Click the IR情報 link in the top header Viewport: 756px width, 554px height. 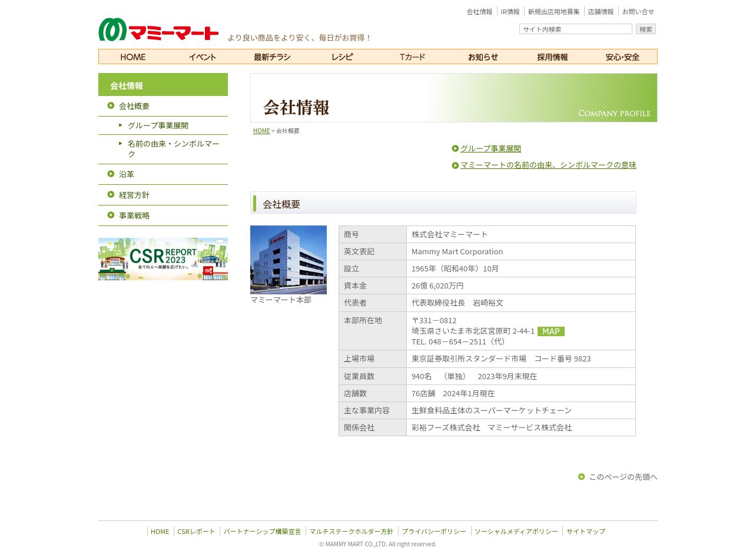[x=510, y=12]
